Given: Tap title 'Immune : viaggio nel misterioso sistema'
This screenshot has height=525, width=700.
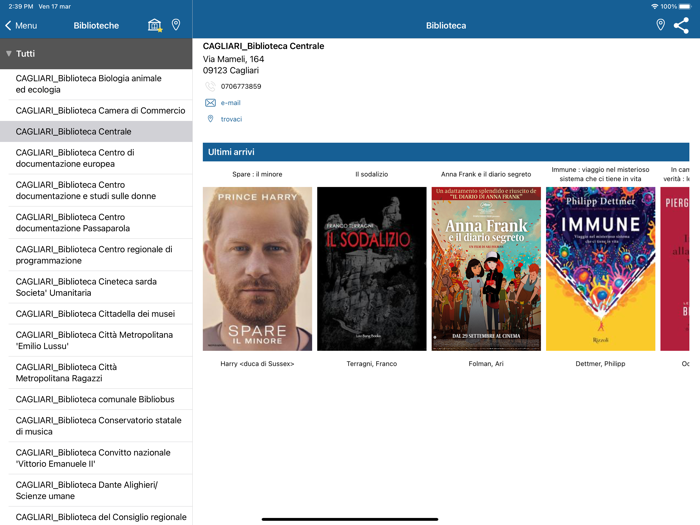Looking at the screenshot, I should coord(600,174).
